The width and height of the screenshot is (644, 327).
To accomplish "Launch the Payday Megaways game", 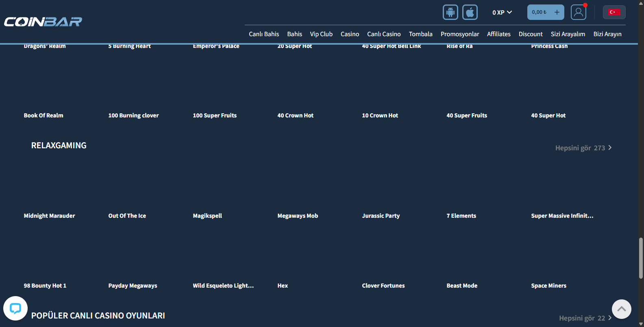I will (133, 286).
